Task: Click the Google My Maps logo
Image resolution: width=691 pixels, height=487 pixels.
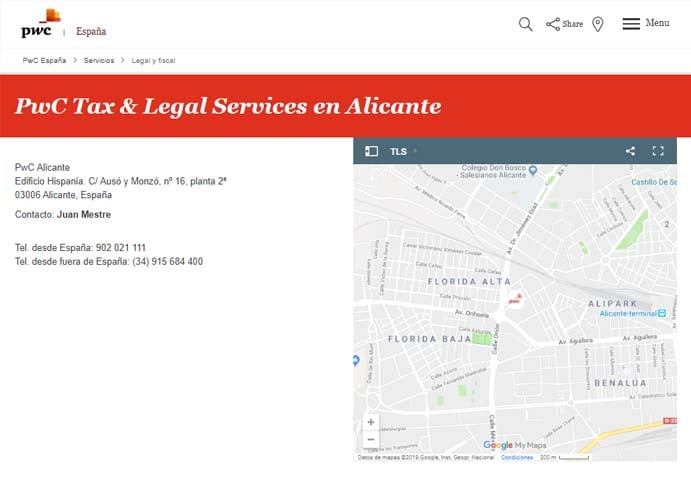Action: point(512,445)
